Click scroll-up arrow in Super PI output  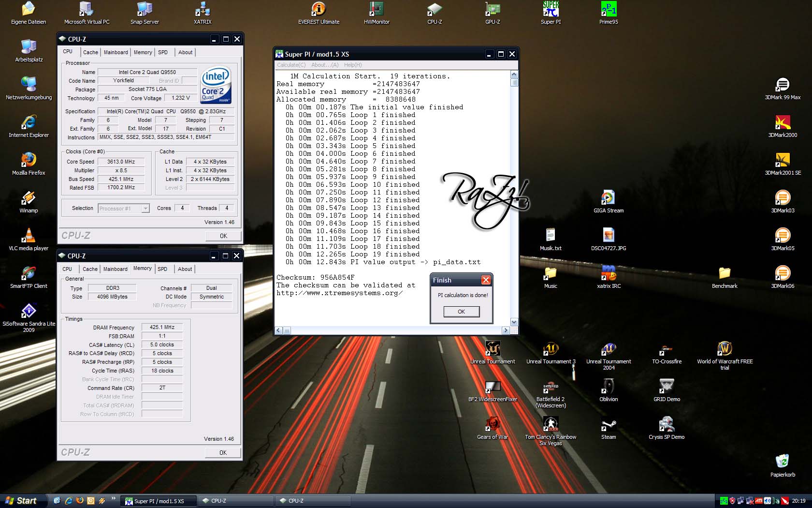(x=514, y=75)
